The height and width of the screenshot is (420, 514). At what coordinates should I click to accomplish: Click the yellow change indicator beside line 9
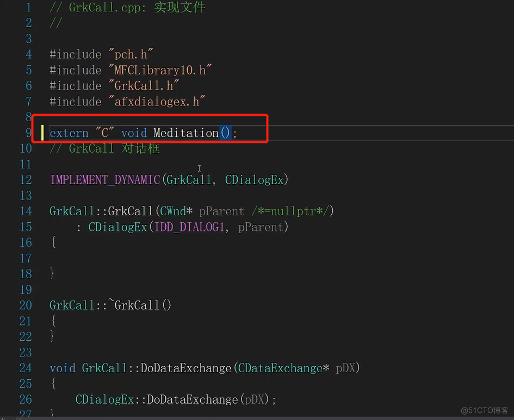42,133
